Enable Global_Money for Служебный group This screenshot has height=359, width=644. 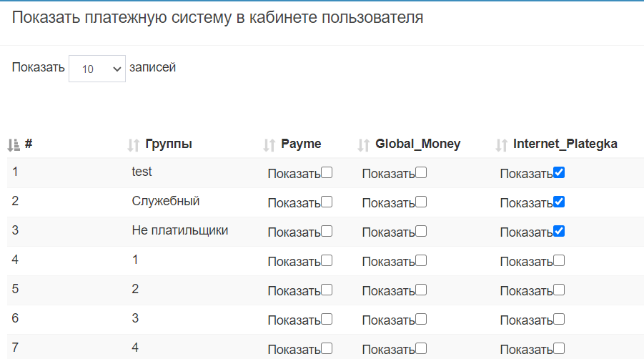click(x=421, y=202)
